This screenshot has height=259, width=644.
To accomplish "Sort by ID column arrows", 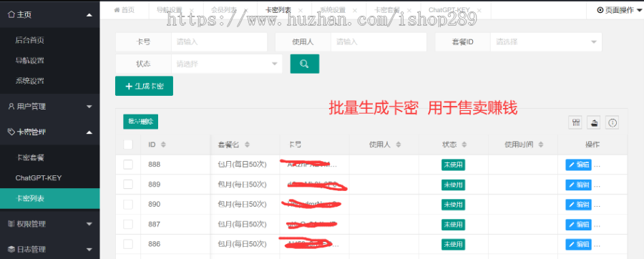I will (163, 145).
